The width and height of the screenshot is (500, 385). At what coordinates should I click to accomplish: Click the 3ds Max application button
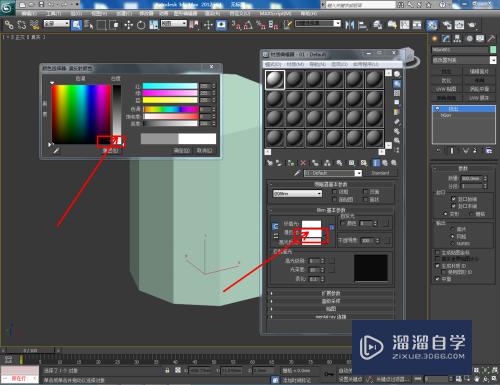click(x=7, y=7)
